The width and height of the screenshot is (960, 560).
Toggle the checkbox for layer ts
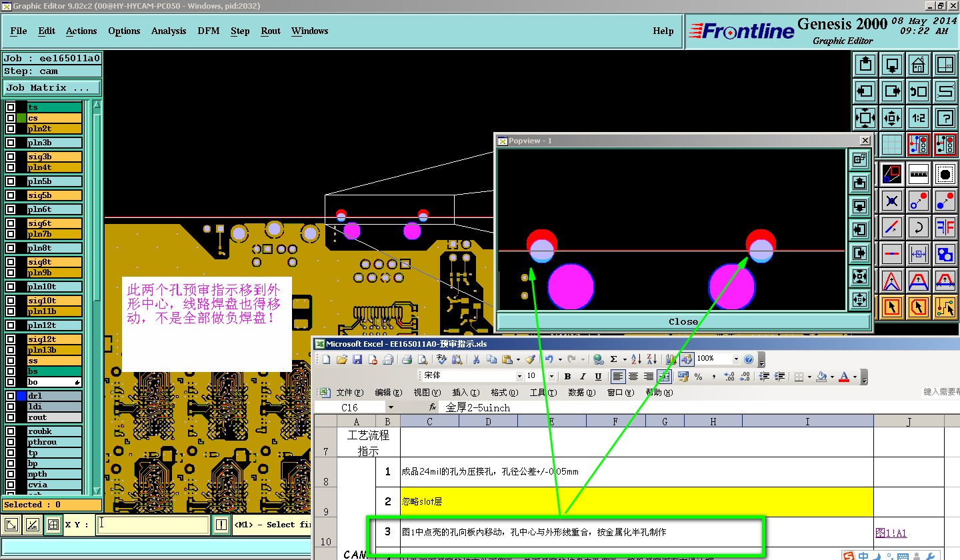[11, 107]
